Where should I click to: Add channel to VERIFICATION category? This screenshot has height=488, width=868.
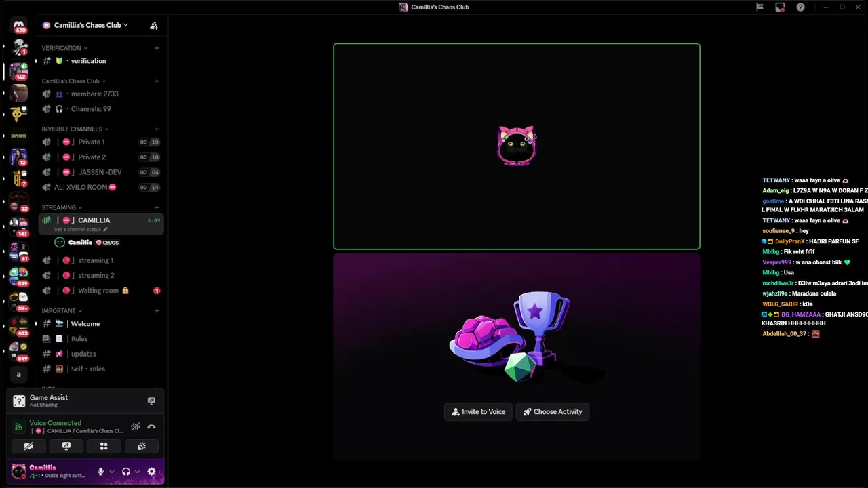pos(157,48)
